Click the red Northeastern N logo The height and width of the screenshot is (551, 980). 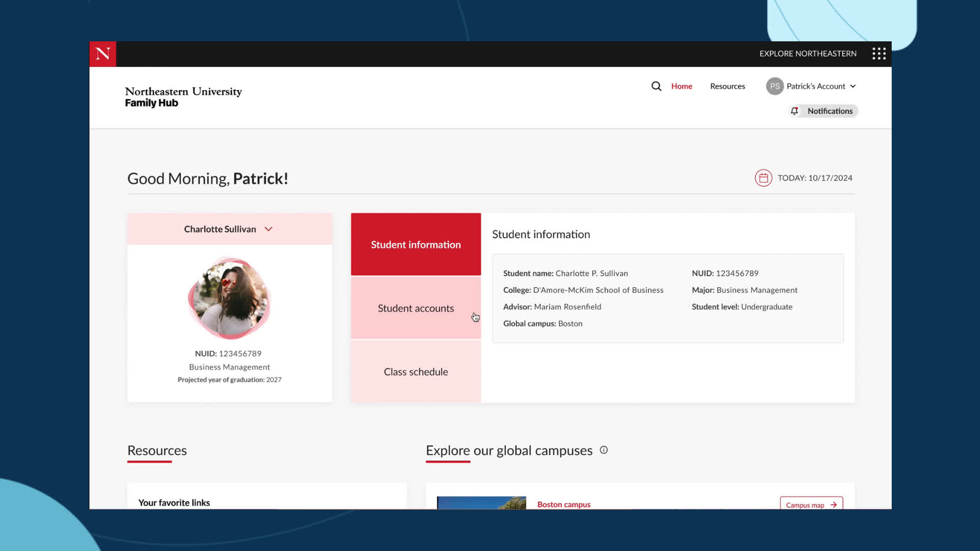103,54
